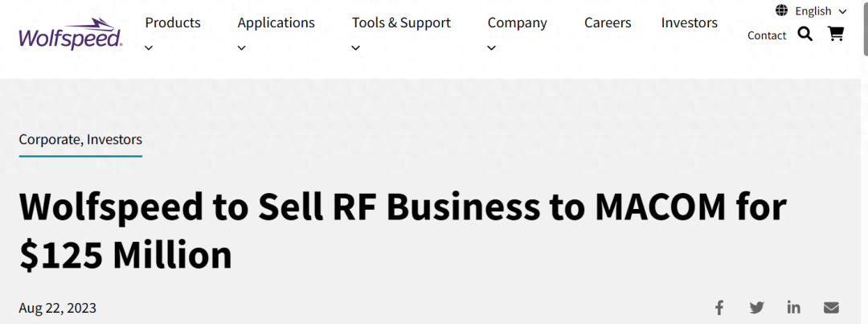868x324 pixels.
Task: Open the Careers menu item
Action: (608, 23)
